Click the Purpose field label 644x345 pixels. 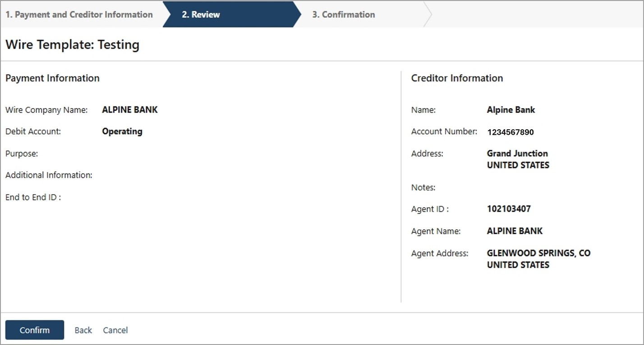[x=22, y=154]
